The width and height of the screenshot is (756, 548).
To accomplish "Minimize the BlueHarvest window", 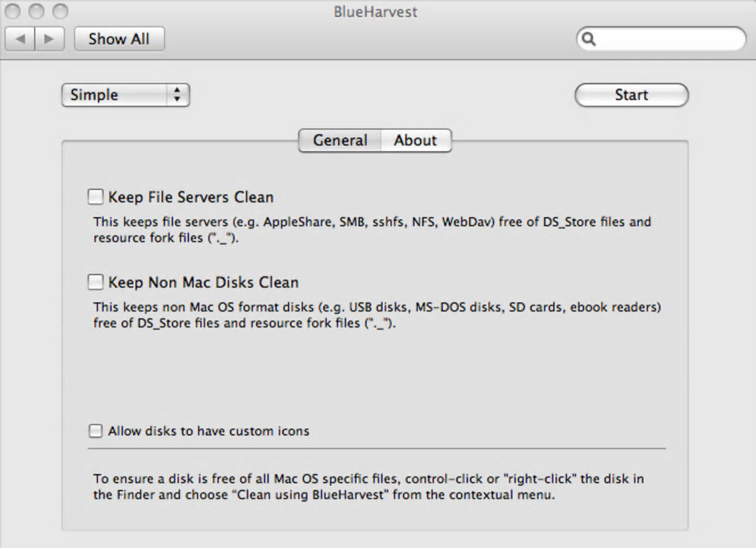I will (36, 11).
